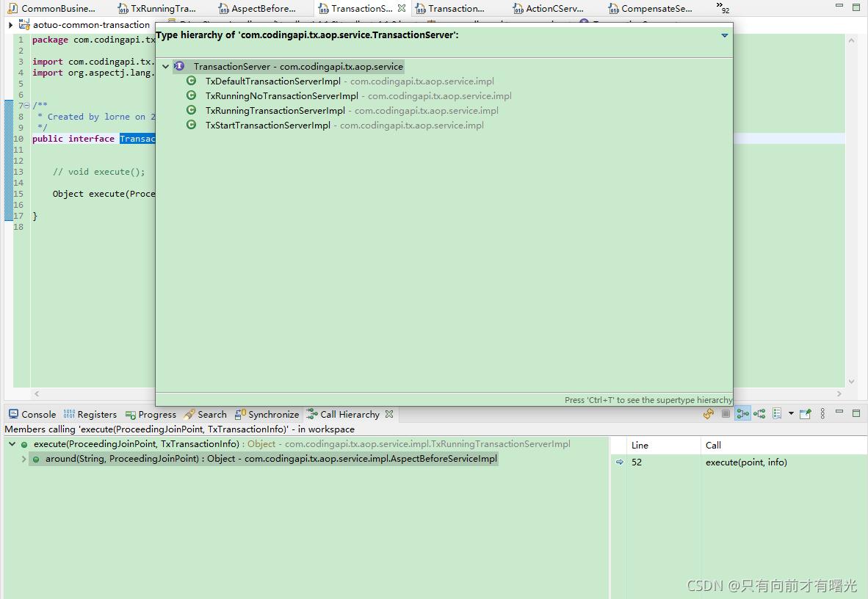Click class icon of TxRunningNoTransactionServerImpl
Screen dimensions: 868x599
(191, 95)
